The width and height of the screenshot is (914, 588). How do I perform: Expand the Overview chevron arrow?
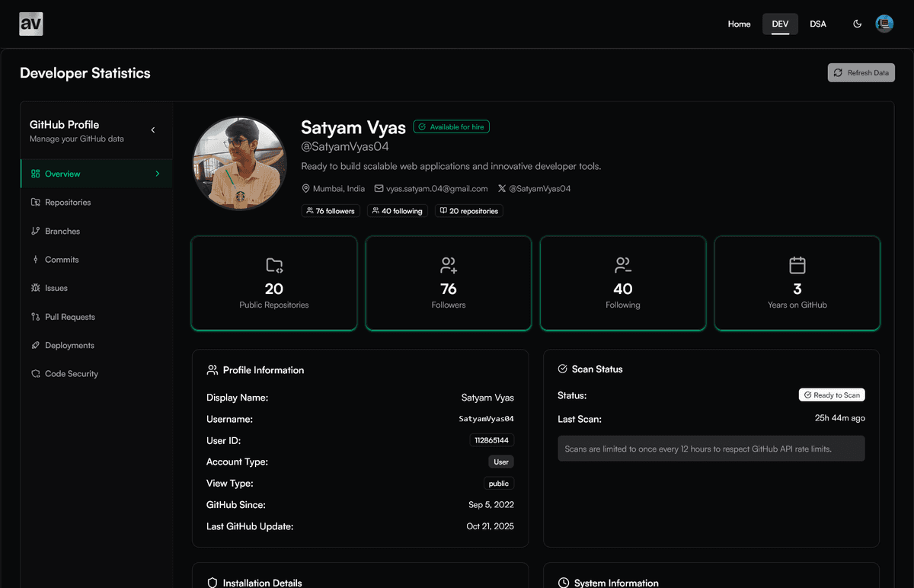(159, 173)
